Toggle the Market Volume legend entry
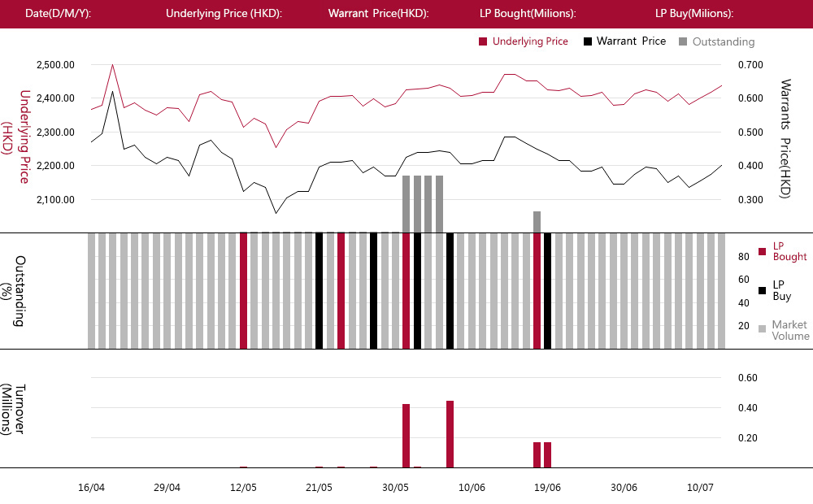The image size is (813, 504). pyautogui.click(x=784, y=330)
